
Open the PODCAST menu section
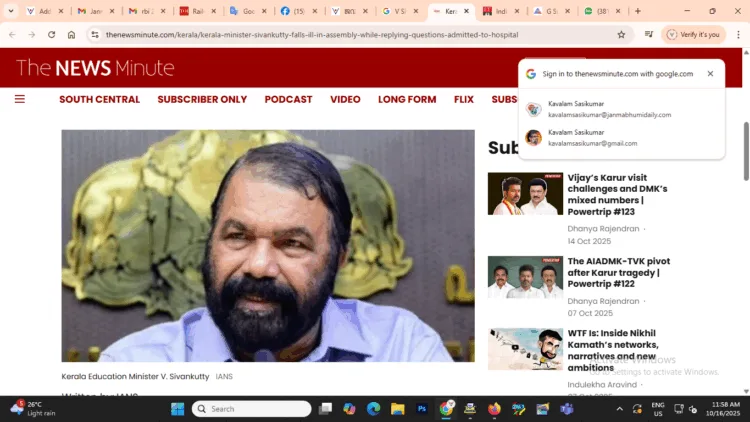pos(288,99)
